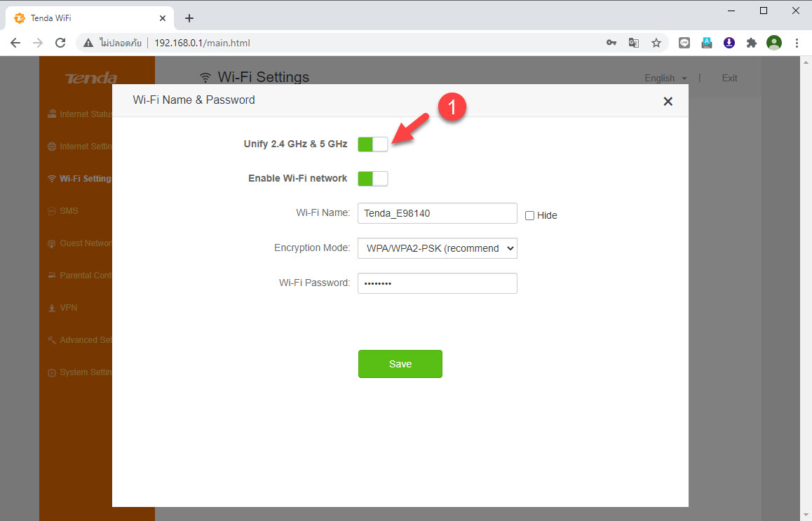Click the blue letter A extension icon
This screenshot has width=812, height=521.
[x=707, y=43]
